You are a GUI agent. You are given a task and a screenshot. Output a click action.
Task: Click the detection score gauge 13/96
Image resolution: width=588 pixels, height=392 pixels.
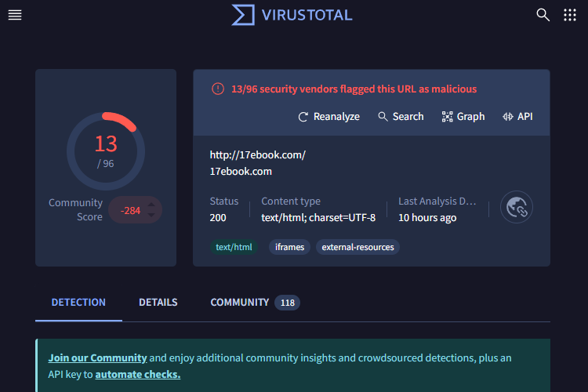[106, 151]
